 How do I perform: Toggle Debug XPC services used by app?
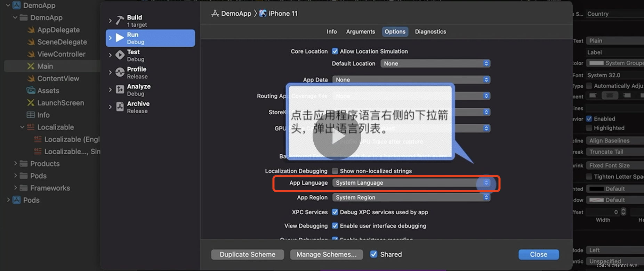click(335, 212)
